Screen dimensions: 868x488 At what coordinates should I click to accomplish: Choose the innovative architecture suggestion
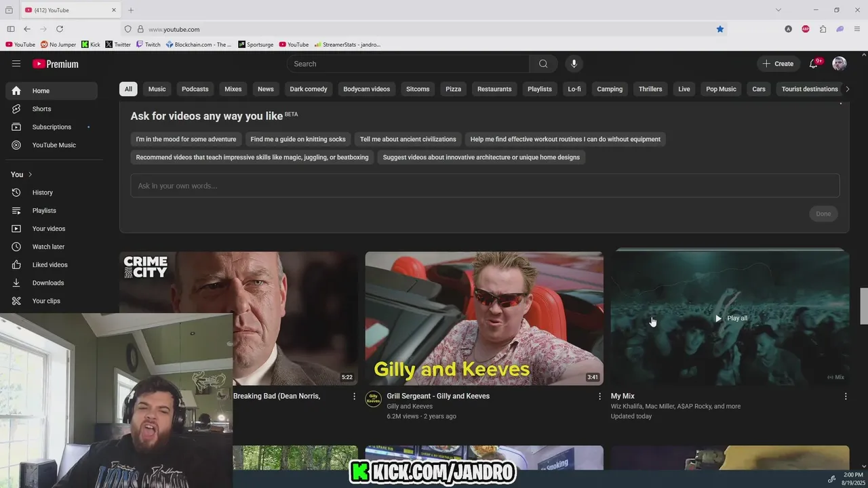click(x=481, y=157)
